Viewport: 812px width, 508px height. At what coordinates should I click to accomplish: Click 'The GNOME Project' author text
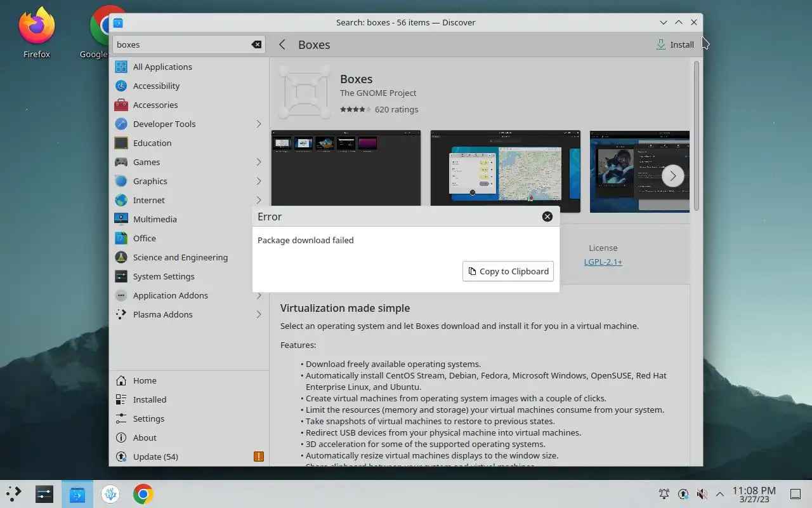click(378, 93)
